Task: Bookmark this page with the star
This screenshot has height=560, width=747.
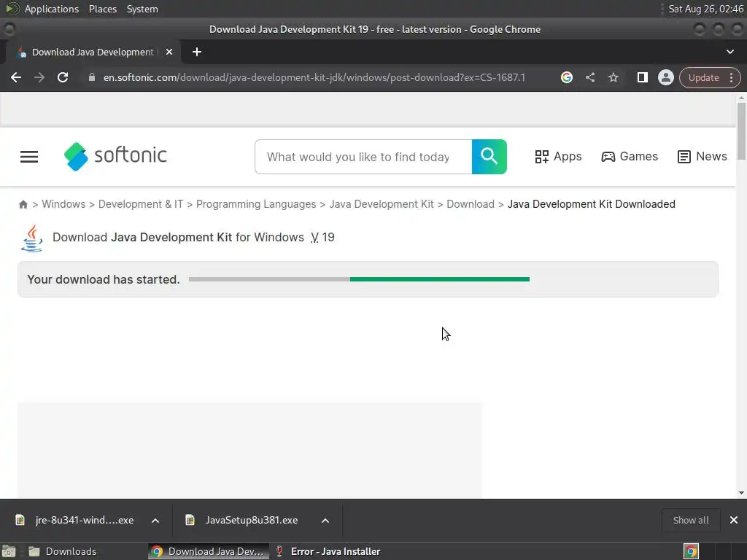Action: pyautogui.click(x=613, y=77)
